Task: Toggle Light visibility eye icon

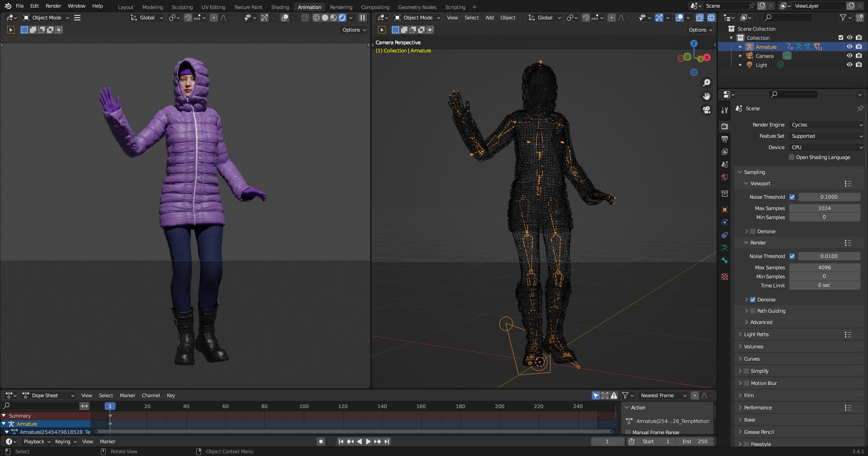Action: click(849, 65)
